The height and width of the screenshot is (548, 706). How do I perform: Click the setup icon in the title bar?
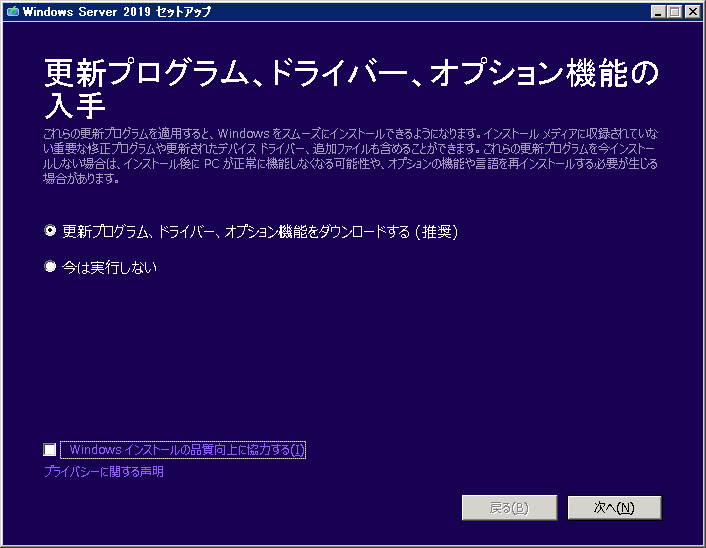[13, 11]
